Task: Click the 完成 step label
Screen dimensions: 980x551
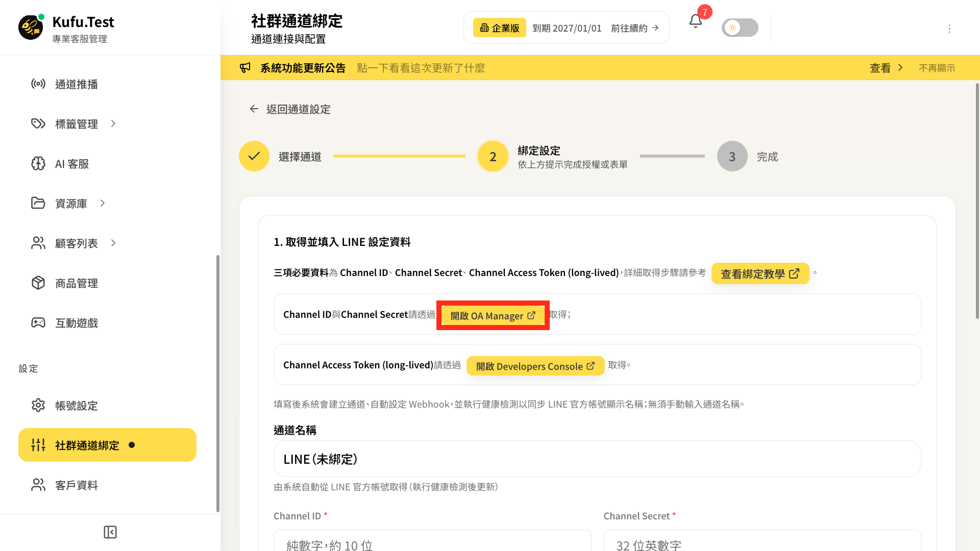Action: click(767, 157)
